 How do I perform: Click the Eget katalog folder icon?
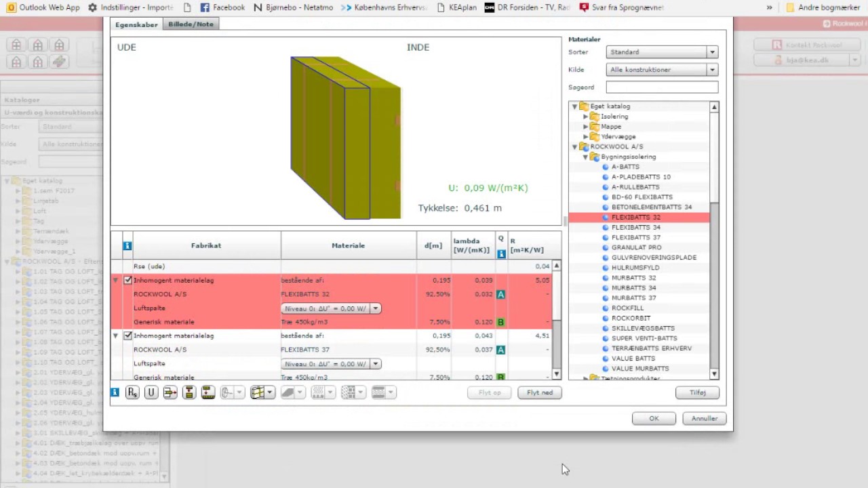coord(584,106)
